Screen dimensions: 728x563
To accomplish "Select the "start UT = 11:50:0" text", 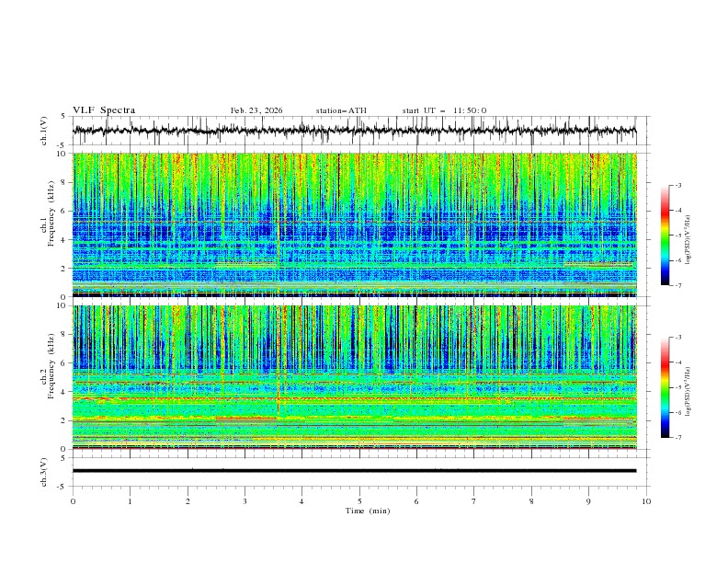I will 444,110.
